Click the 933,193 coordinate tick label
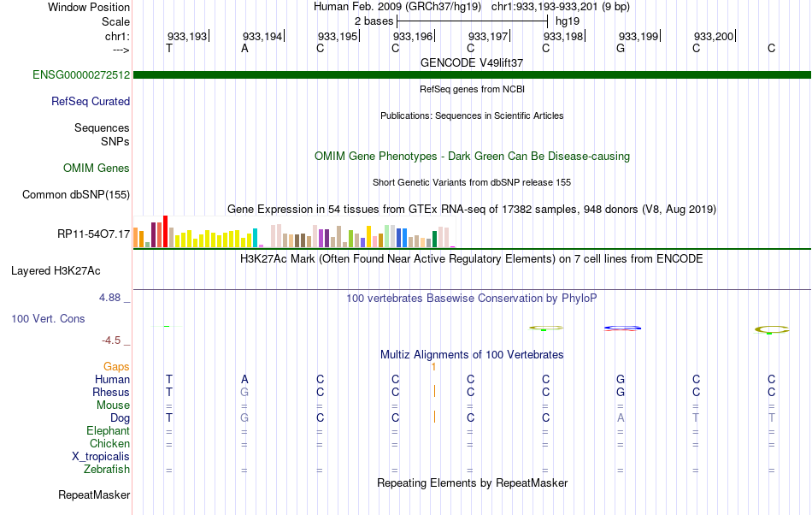Image resolution: width=812 pixels, height=515 pixels. pos(187,36)
